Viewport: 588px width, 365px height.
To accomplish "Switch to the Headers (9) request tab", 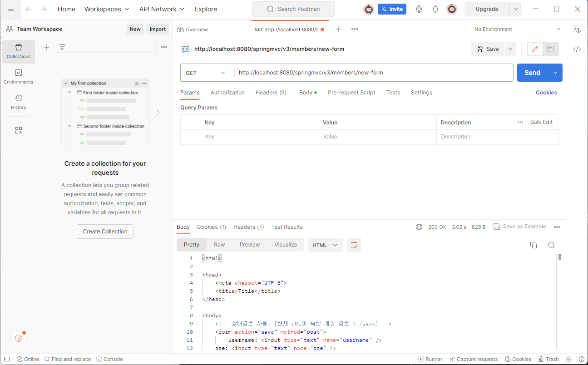I will pos(271,93).
